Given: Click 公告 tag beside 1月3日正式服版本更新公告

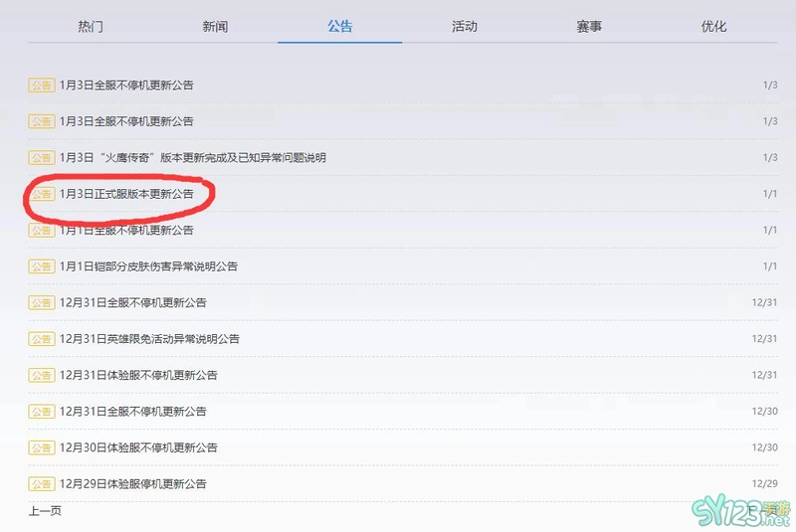Looking at the screenshot, I should [42, 194].
